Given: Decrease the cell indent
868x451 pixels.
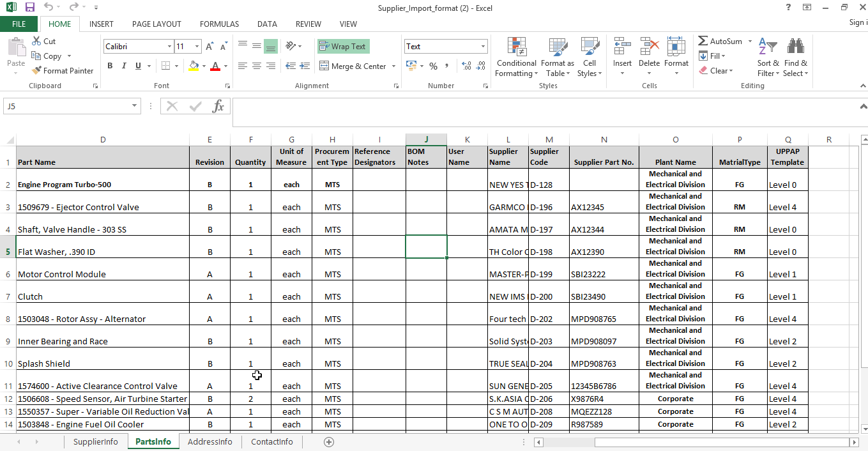Looking at the screenshot, I should [289, 66].
